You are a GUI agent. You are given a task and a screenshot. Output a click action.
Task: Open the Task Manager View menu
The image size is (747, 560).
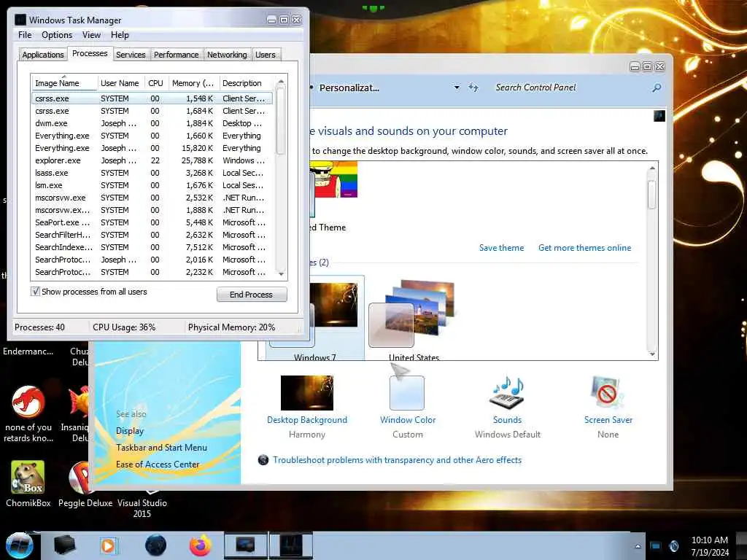coord(91,35)
